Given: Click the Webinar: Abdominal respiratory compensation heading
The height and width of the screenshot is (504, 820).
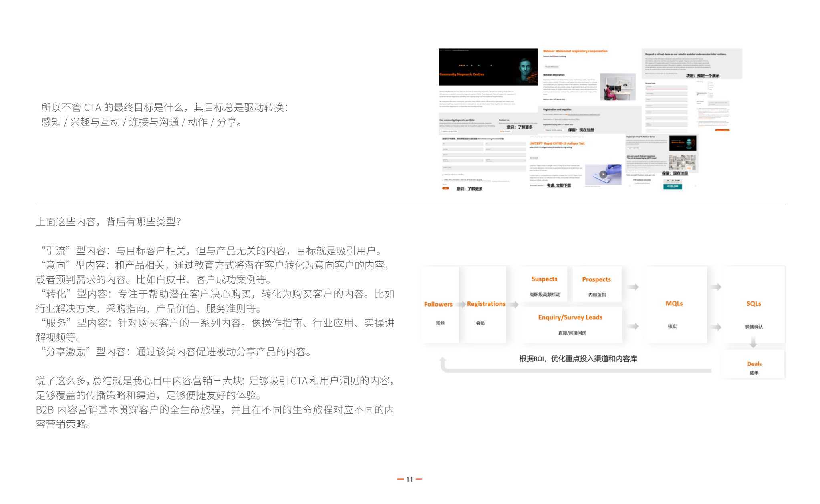Looking at the screenshot, I should coord(575,51).
